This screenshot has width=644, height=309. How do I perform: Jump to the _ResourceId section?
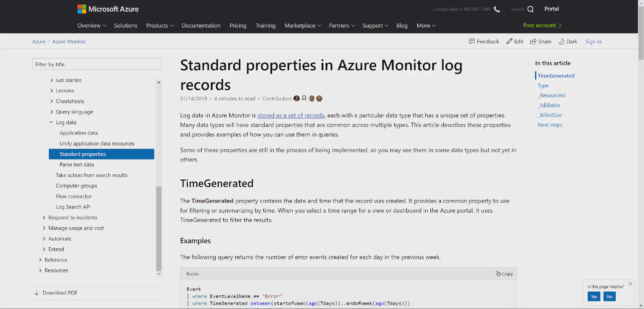(551, 95)
